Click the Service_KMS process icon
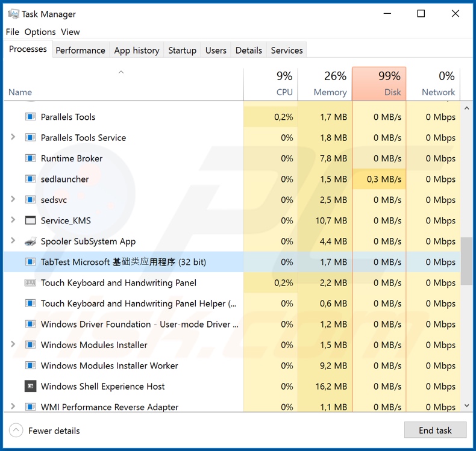The height and width of the screenshot is (451, 476). 30,221
